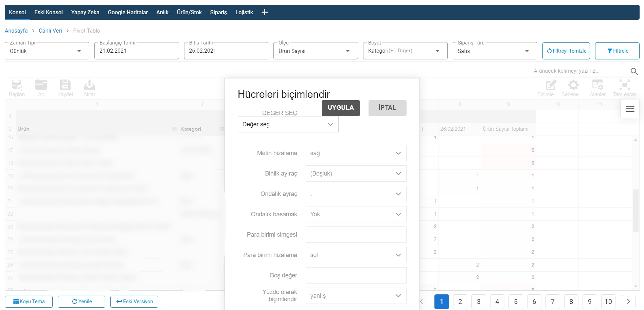Open the hamburger menu icon
644x310 pixels.
tap(630, 109)
